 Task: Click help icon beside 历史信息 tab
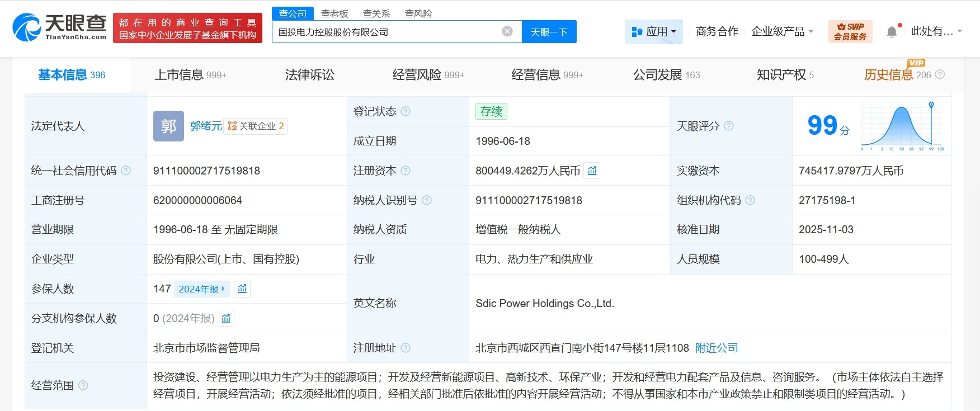(940, 74)
